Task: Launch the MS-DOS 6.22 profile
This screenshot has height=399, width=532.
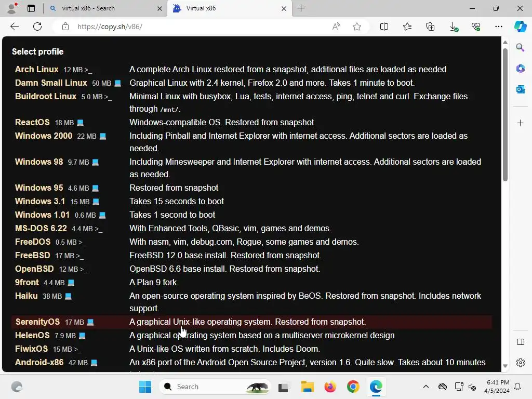Action: tap(41, 229)
